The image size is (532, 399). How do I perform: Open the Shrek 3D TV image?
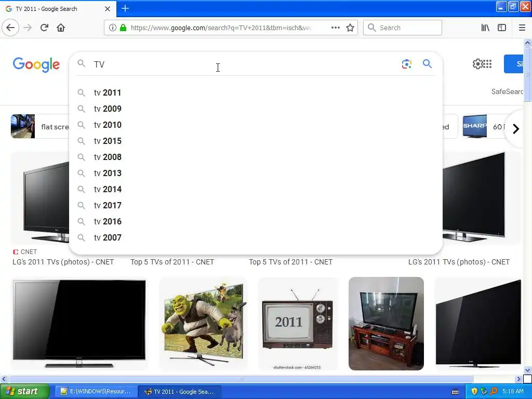[203, 324]
